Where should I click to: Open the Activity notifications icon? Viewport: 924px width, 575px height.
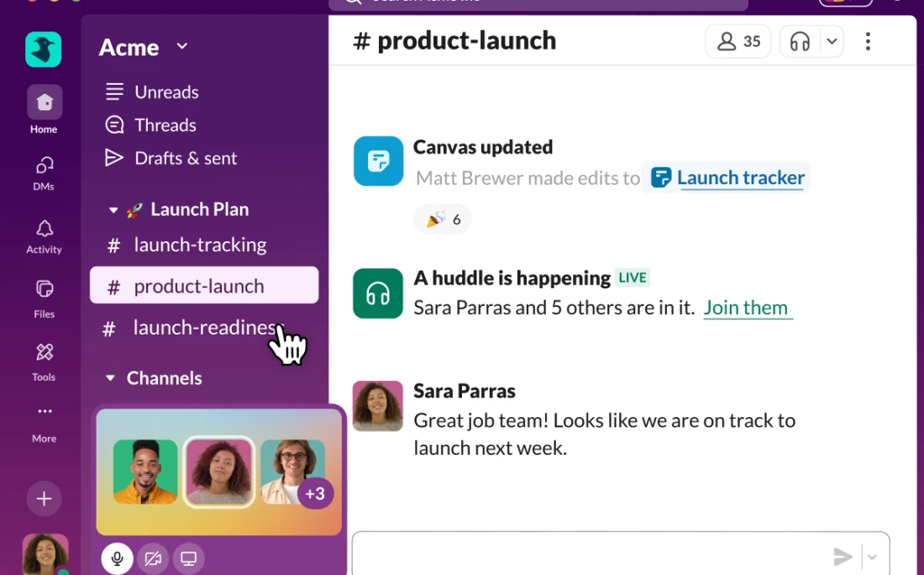click(43, 228)
